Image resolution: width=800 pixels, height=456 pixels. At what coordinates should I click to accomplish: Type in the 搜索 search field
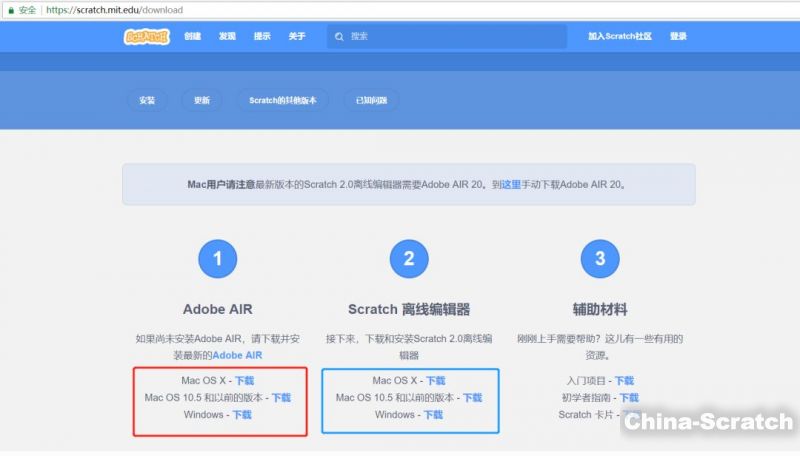(450, 36)
